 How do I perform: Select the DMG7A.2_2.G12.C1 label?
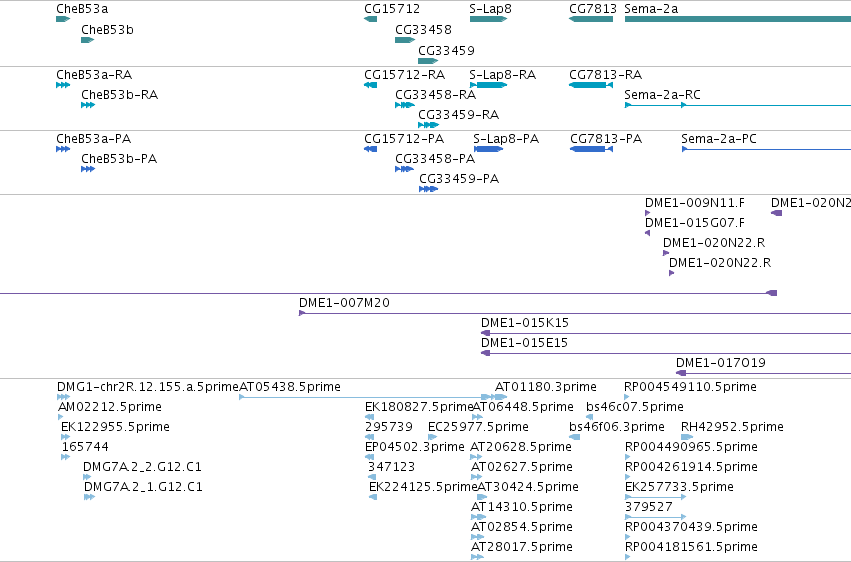pos(142,467)
